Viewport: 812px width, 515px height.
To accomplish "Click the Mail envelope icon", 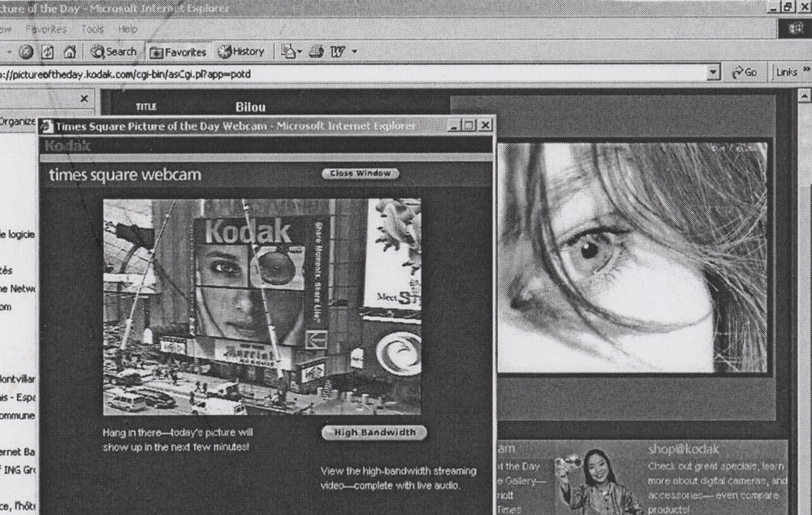I will (x=287, y=51).
